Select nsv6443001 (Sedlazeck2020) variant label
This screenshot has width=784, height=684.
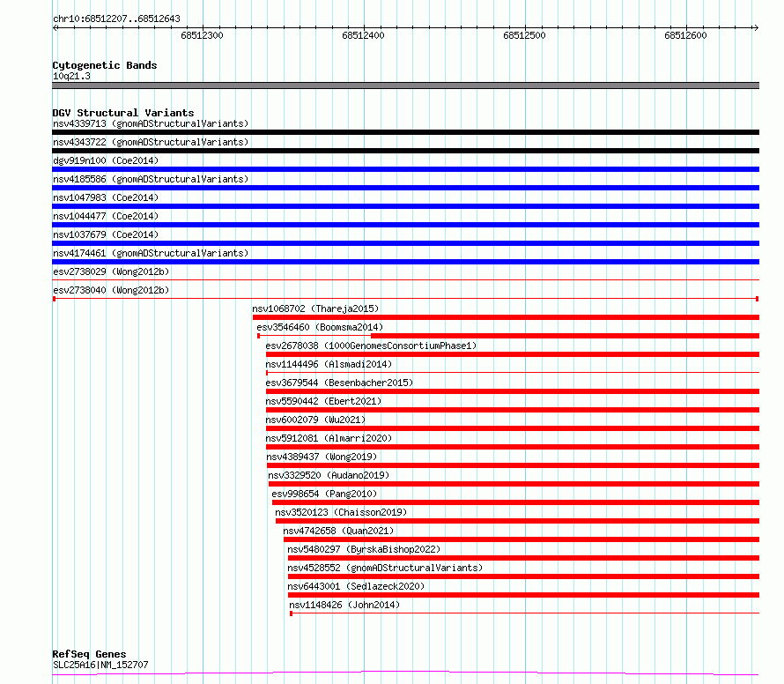(356, 586)
